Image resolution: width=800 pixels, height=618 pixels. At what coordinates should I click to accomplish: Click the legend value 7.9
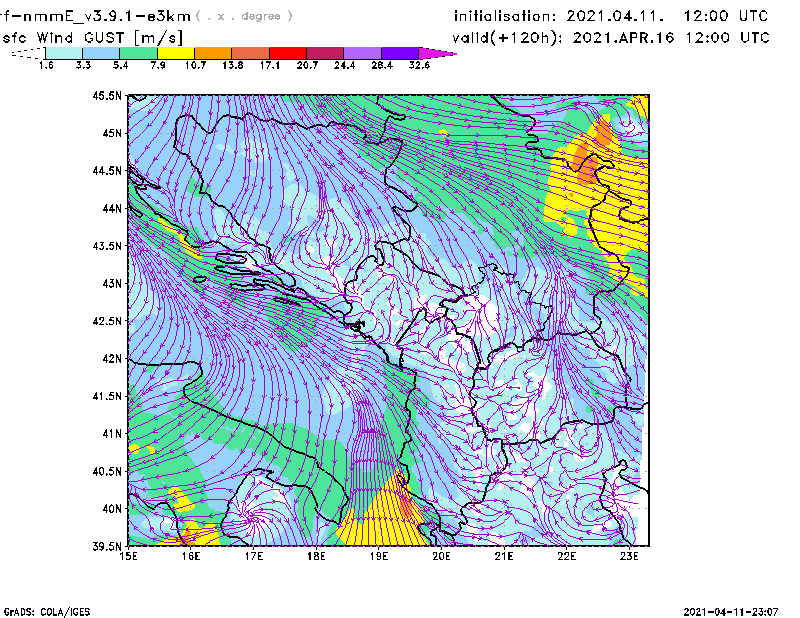click(158, 65)
